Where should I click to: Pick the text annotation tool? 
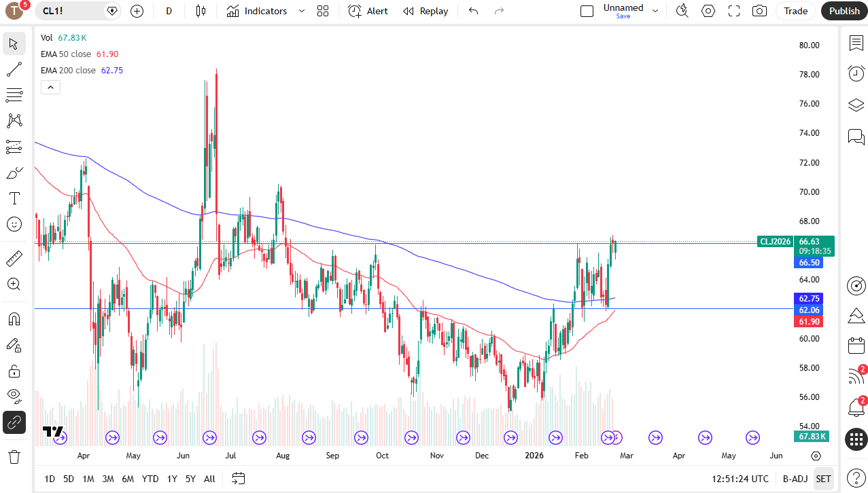(14, 198)
